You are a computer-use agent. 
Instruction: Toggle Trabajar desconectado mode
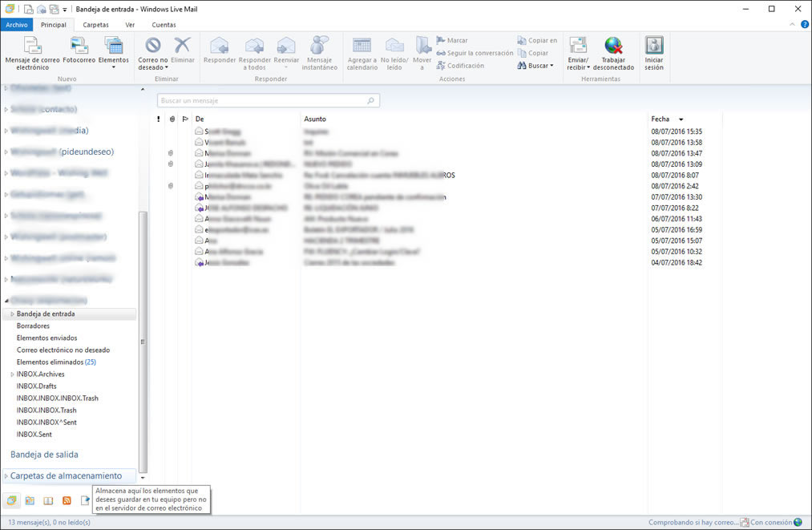(x=613, y=54)
